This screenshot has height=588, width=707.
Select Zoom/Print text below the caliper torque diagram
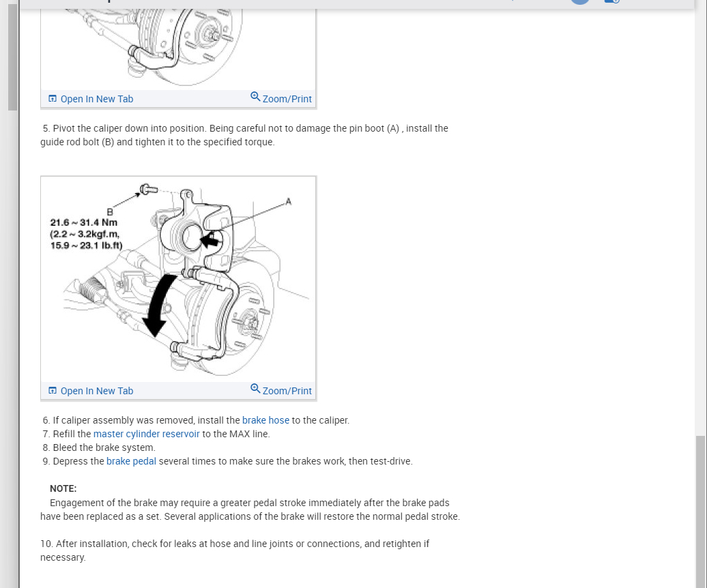[x=287, y=391]
